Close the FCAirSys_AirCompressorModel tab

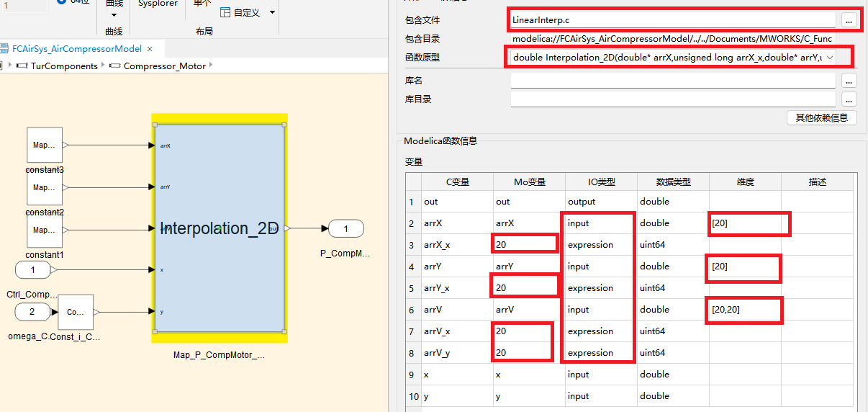(150, 49)
